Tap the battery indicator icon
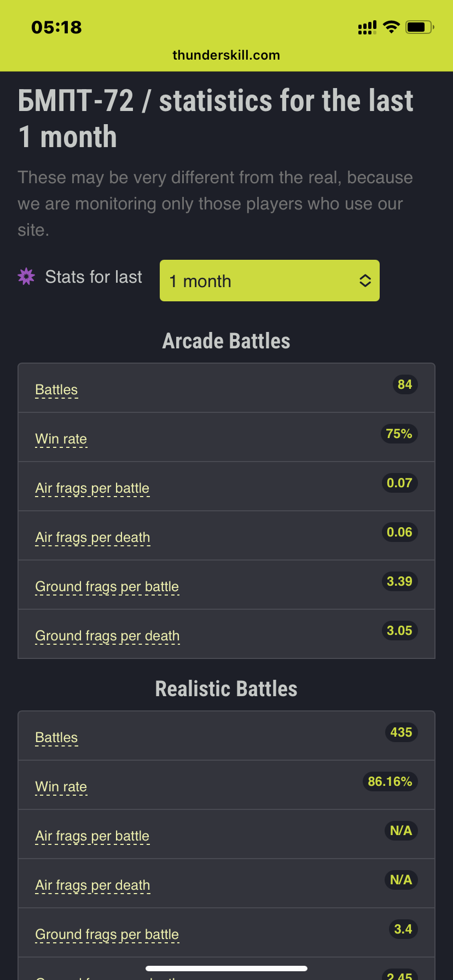 point(419,27)
